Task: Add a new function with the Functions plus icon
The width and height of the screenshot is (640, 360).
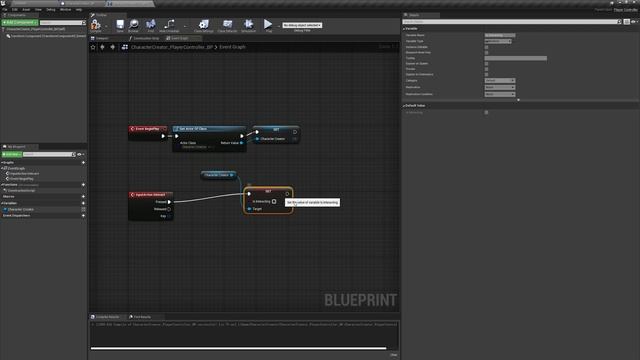Action: pyautogui.click(x=83, y=184)
